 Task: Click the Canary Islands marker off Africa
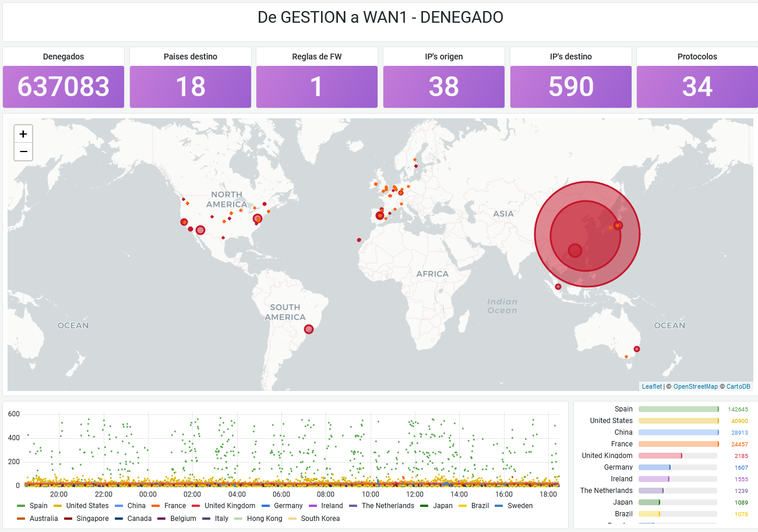click(359, 239)
